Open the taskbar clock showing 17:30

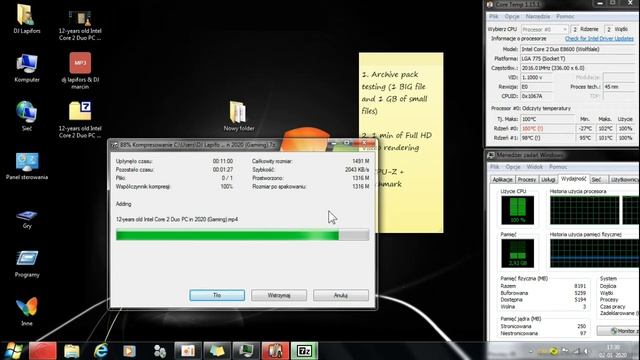coord(613,351)
